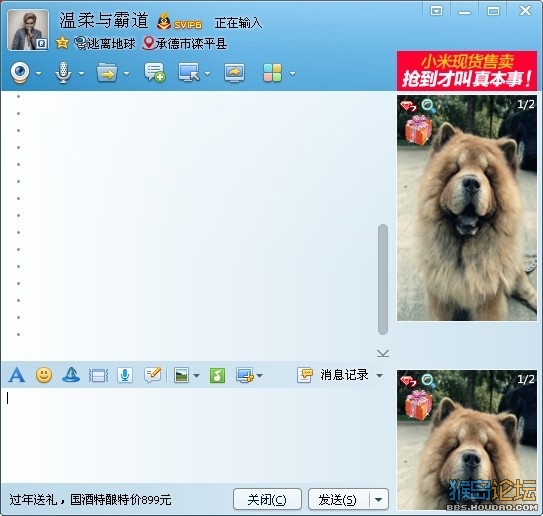Click the 发送(S) send button

pos(338,499)
